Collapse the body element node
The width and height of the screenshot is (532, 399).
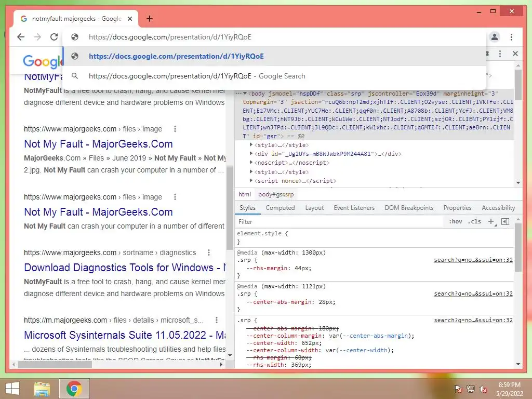click(245, 94)
